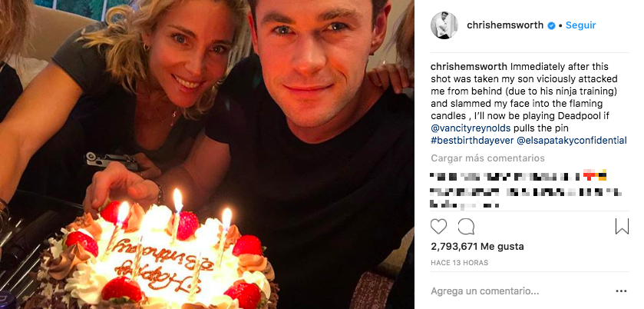View the 2,793,671 Me gusta likes list
This screenshot has height=309, width=644.
pyautogui.click(x=477, y=247)
